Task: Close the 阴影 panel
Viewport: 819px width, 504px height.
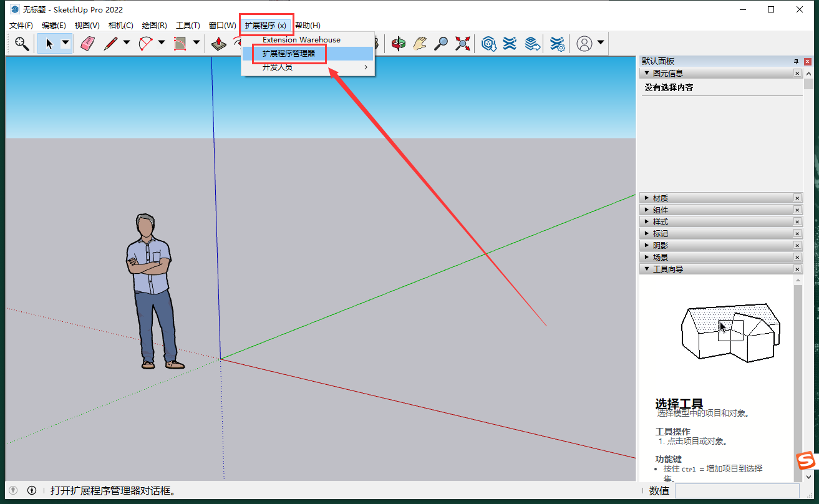Action: click(797, 246)
